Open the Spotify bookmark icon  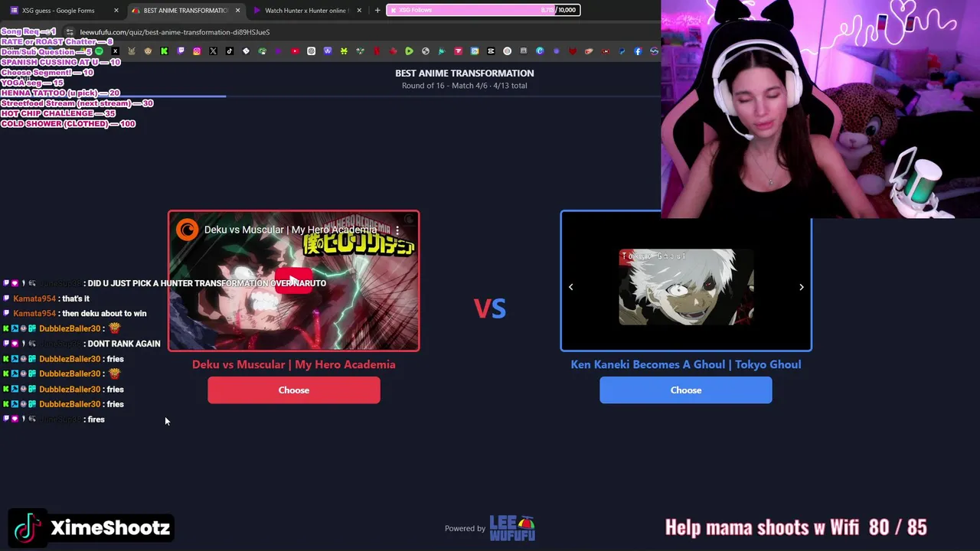[100, 51]
